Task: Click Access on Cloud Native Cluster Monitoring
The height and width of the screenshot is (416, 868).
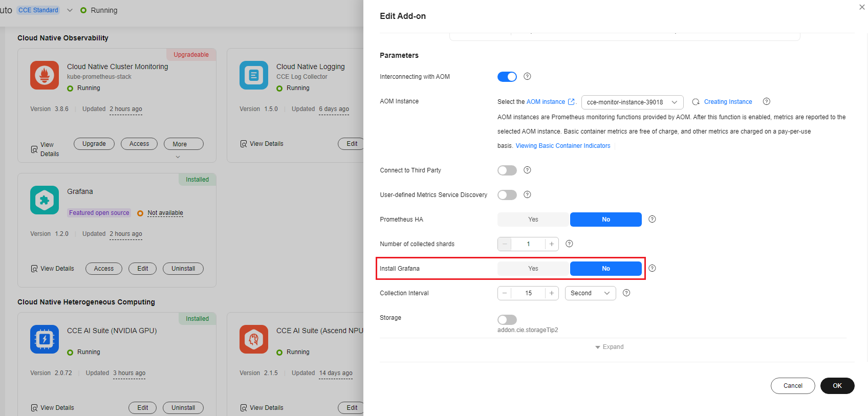Action: [x=139, y=144]
